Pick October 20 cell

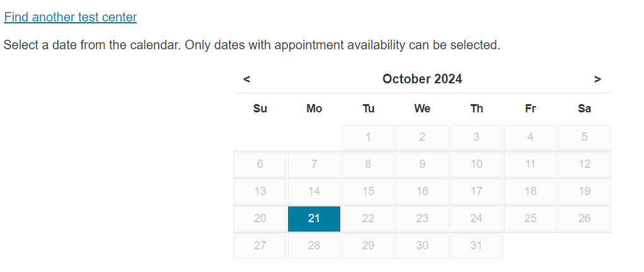tap(260, 218)
